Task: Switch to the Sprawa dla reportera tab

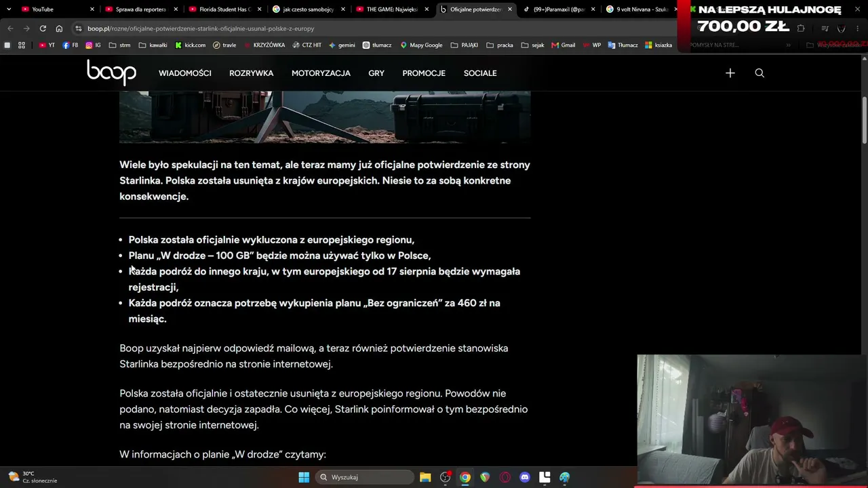Action: pyautogui.click(x=140, y=9)
